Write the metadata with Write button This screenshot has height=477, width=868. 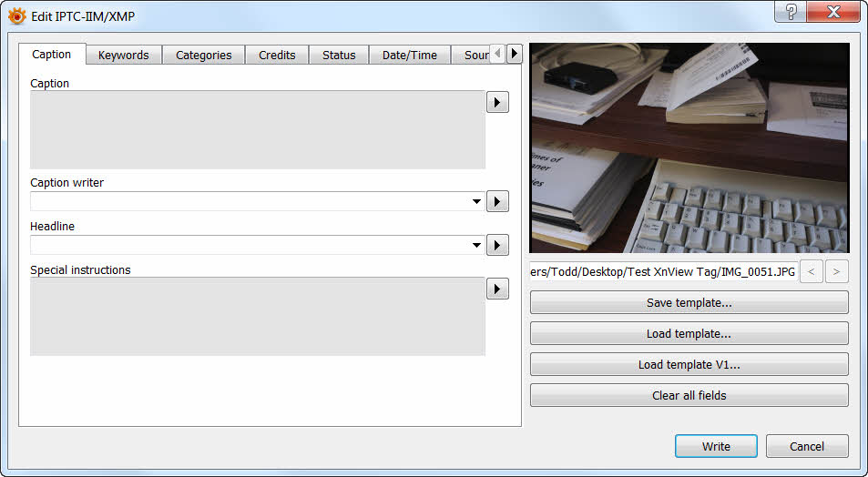[x=716, y=446]
